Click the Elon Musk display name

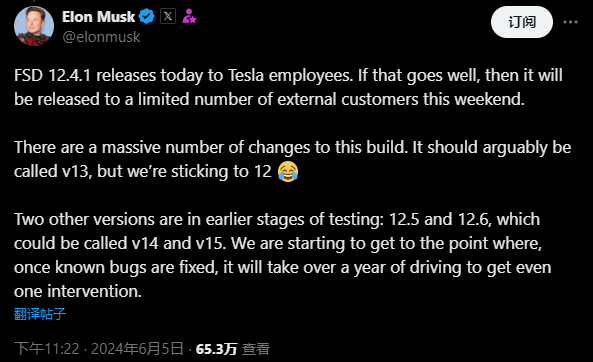(98, 17)
